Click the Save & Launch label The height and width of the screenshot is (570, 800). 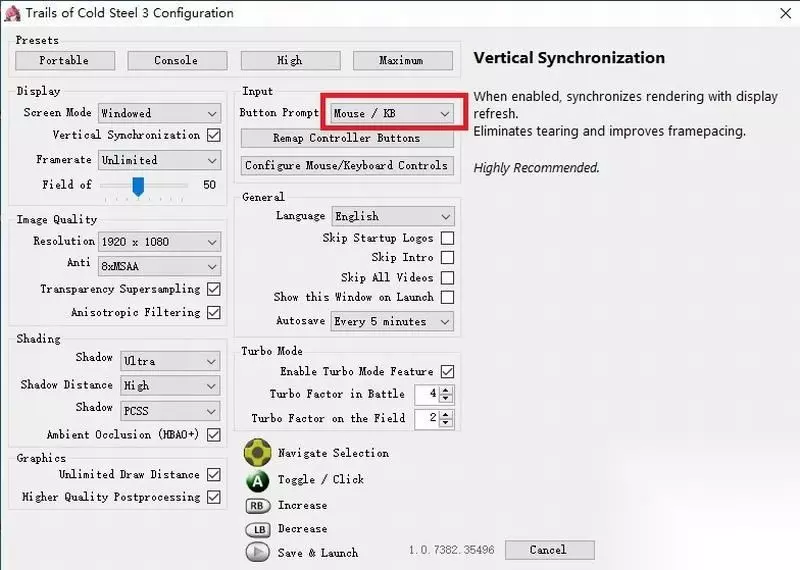pos(318,553)
